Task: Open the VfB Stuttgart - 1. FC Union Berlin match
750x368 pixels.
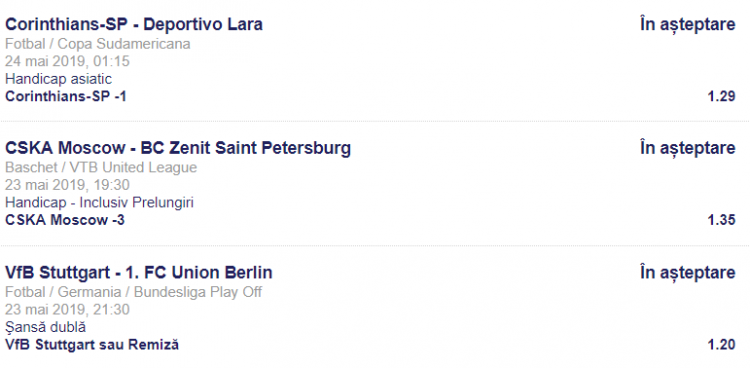Action: click(139, 272)
